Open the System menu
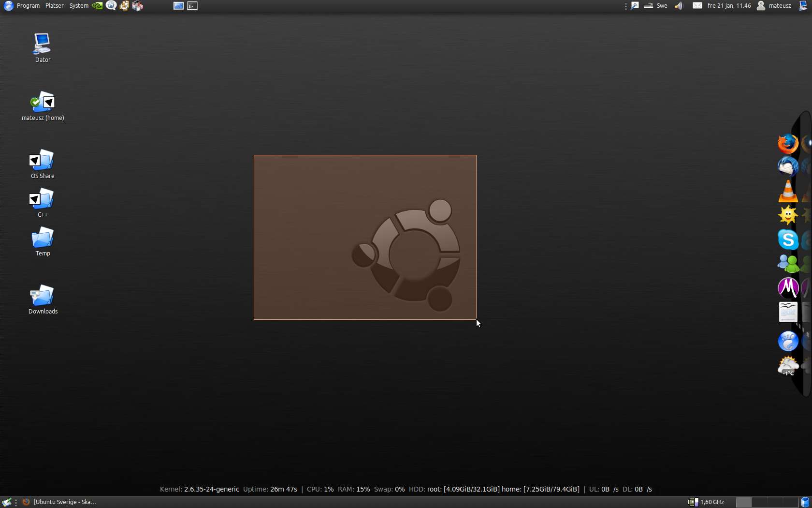 coord(79,6)
